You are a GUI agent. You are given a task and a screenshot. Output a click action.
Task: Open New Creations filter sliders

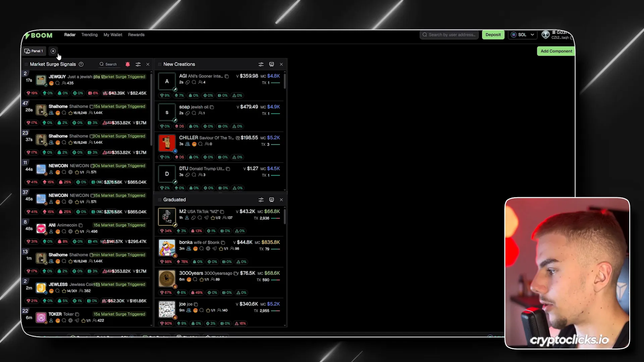point(261,64)
